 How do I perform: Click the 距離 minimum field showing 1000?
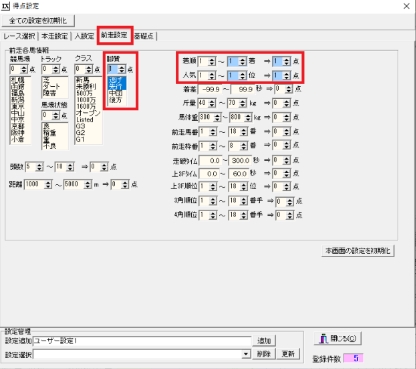point(38,184)
